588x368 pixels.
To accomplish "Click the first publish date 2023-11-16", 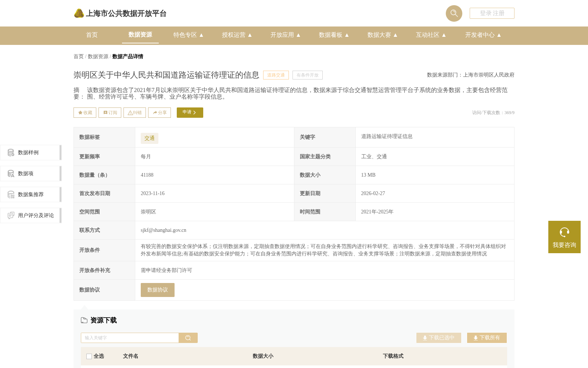I will pyautogui.click(x=153, y=194).
